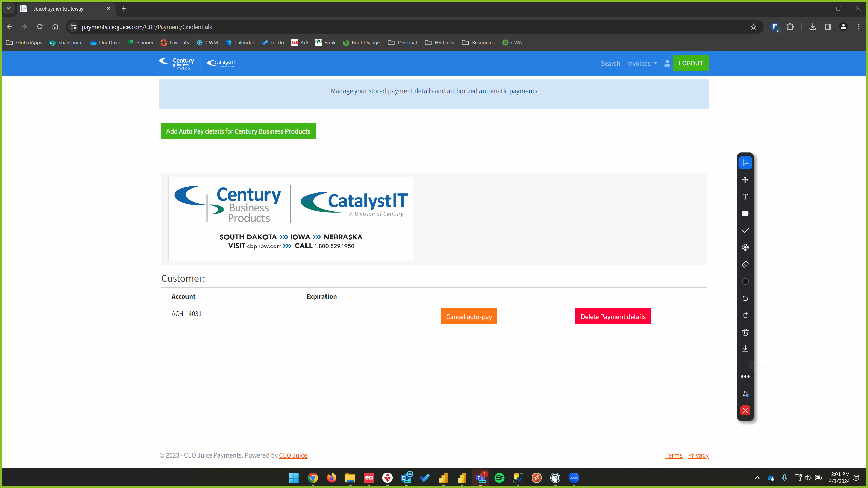Open the CEO Juice footer link
868x488 pixels.
(x=293, y=455)
